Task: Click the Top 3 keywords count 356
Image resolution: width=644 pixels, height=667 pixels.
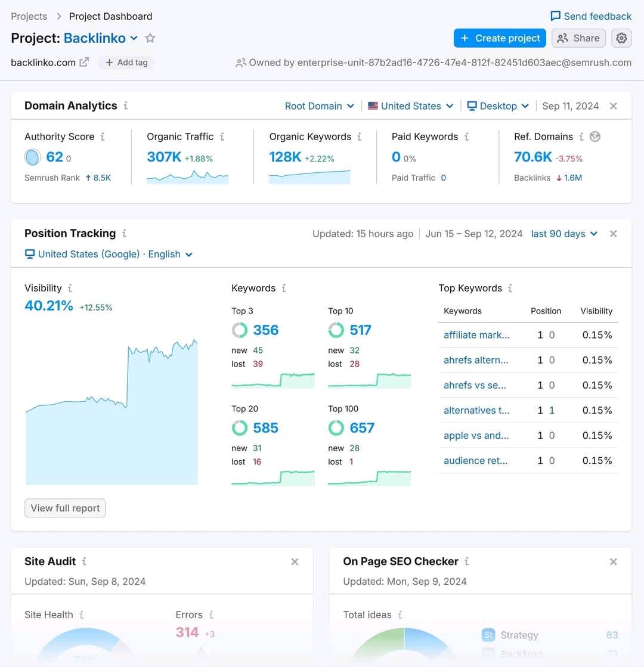Action: point(265,330)
